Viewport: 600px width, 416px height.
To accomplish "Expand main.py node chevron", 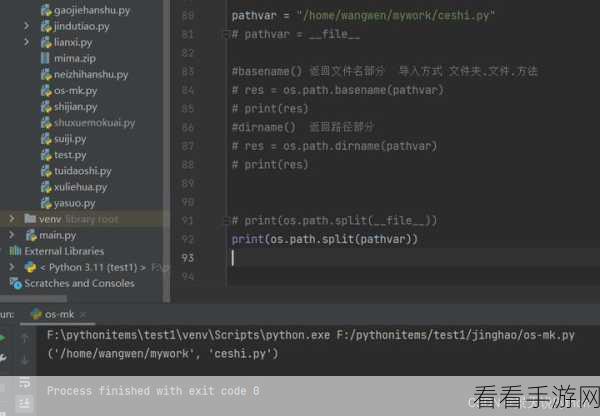I will click(x=12, y=235).
